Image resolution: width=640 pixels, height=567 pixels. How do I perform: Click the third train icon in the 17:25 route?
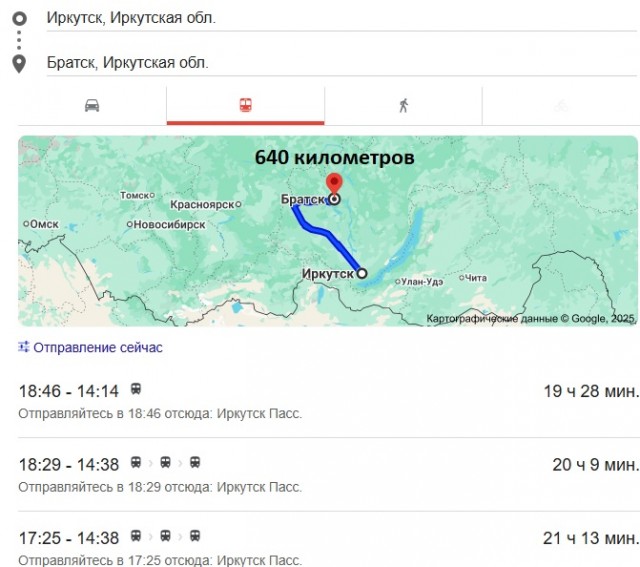pos(195,536)
